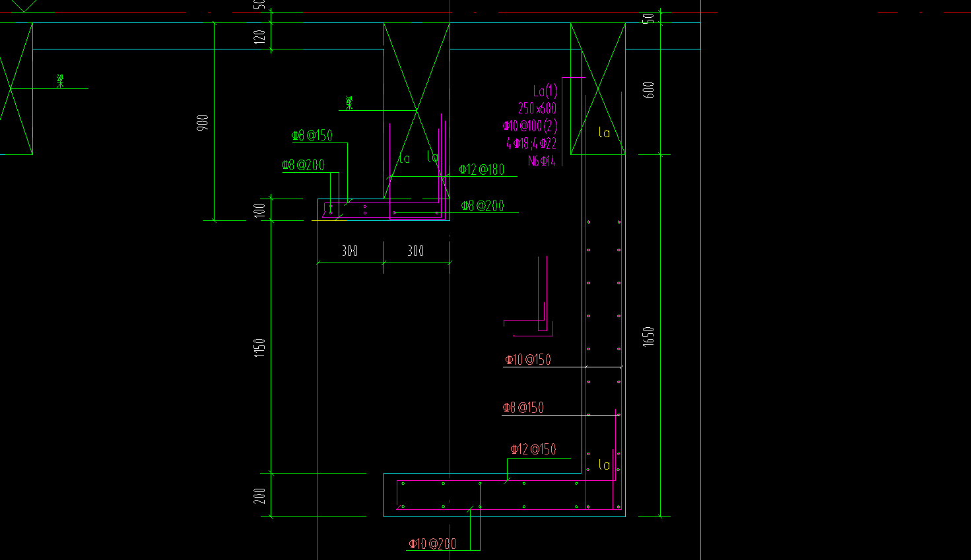Select the 100 slab thickness dimension

coord(260,210)
